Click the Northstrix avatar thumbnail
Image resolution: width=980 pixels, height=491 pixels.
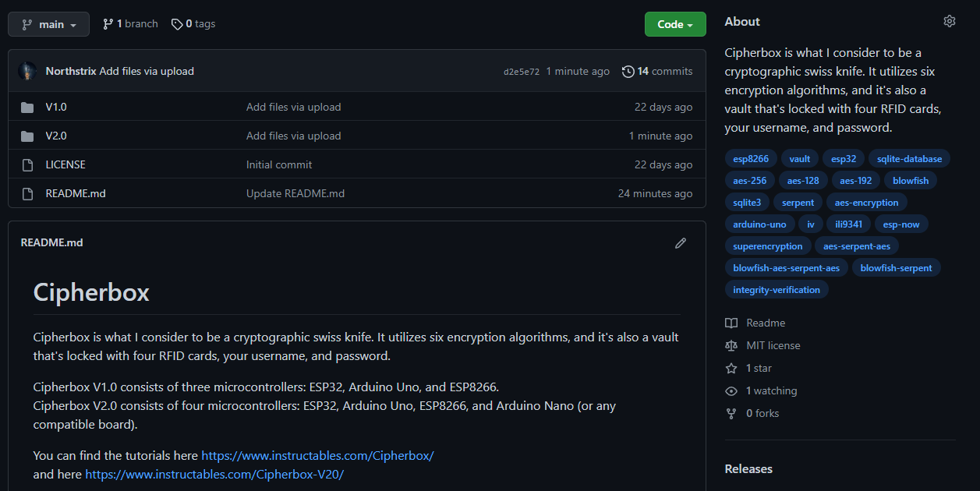(x=27, y=72)
